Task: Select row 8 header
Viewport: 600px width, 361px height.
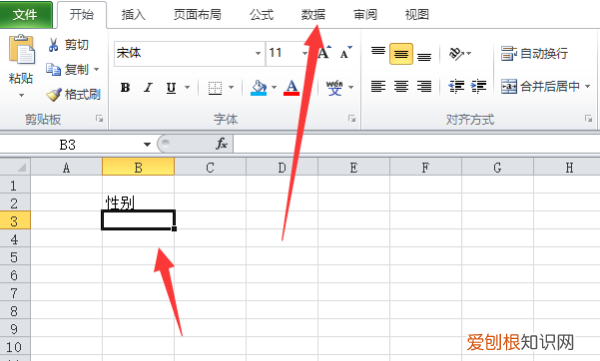Action: pyautogui.click(x=15, y=311)
